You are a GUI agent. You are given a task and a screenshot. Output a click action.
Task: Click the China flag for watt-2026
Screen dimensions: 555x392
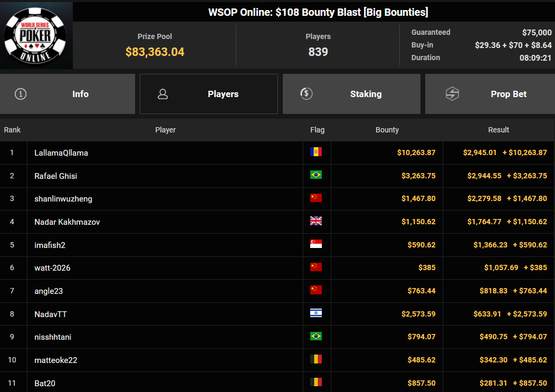pyautogui.click(x=315, y=267)
